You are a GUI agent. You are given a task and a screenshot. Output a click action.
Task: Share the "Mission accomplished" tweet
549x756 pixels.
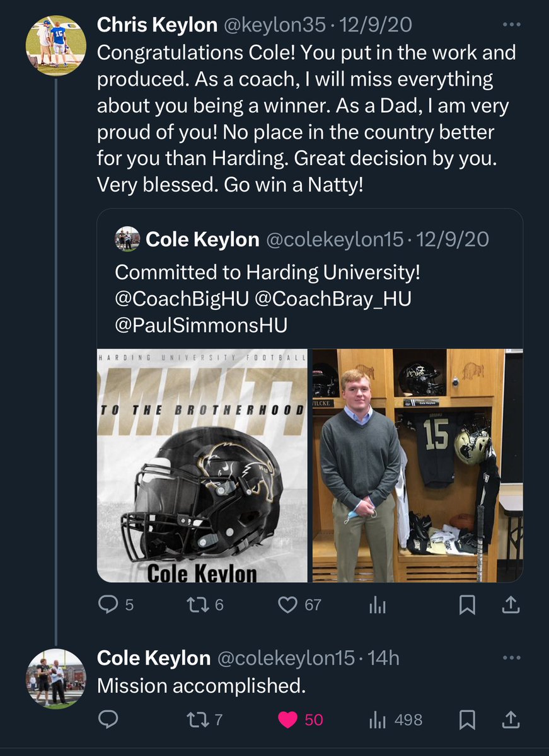tap(511, 719)
